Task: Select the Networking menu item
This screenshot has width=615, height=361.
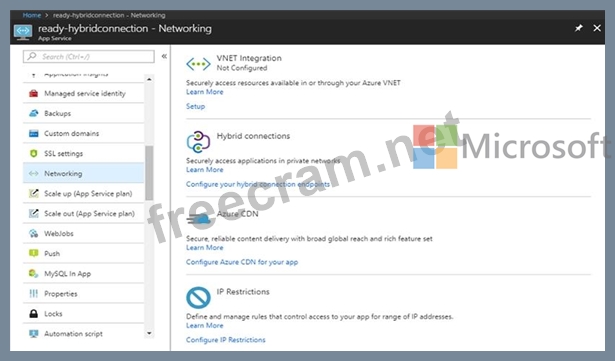Action: tap(84, 173)
